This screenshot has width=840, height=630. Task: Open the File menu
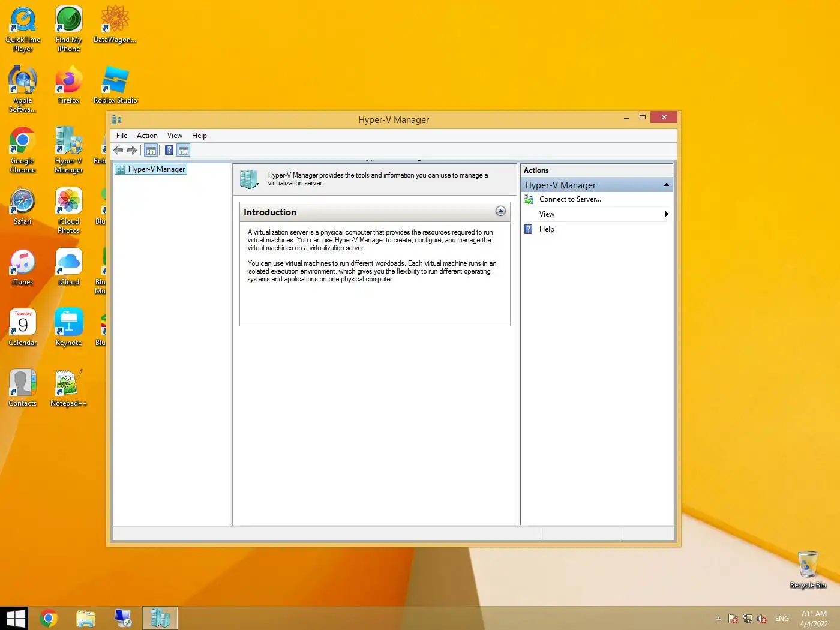[122, 136]
